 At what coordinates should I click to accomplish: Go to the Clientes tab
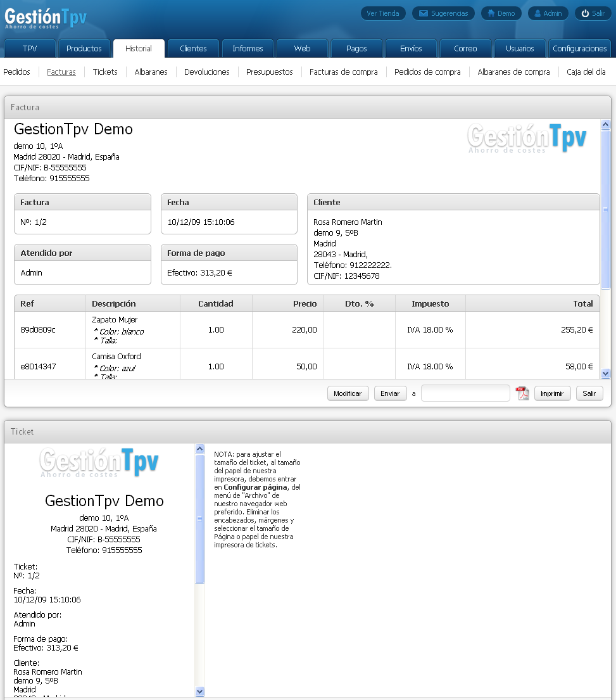pyautogui.click(x=193, y=49)
